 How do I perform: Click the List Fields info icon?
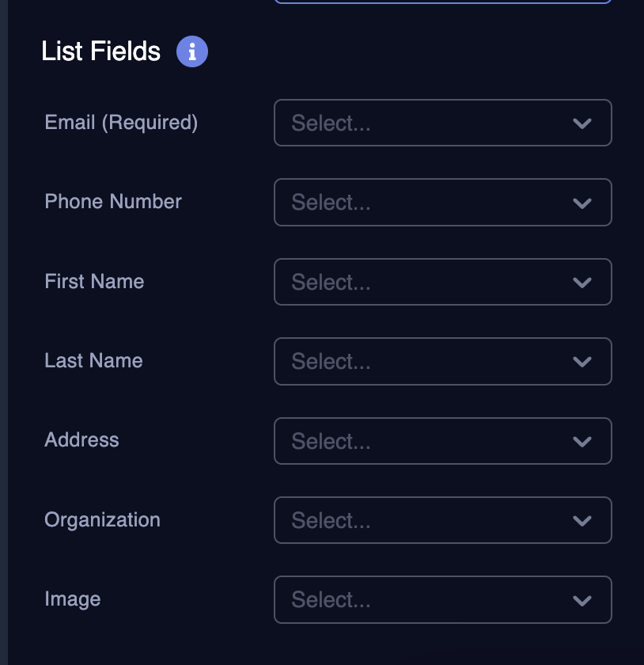(192, 51)
